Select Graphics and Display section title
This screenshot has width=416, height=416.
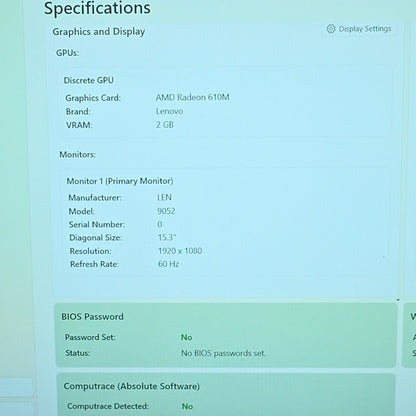point(99,32)
